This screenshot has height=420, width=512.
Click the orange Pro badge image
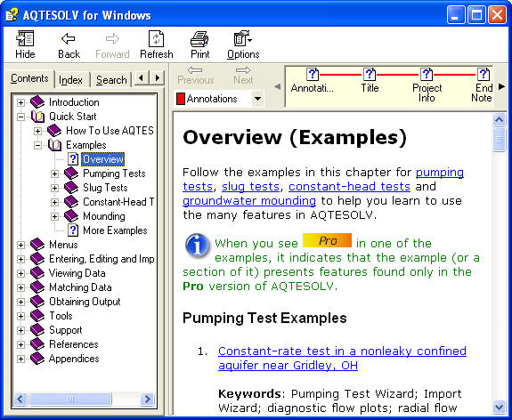[x=327, y=240]
